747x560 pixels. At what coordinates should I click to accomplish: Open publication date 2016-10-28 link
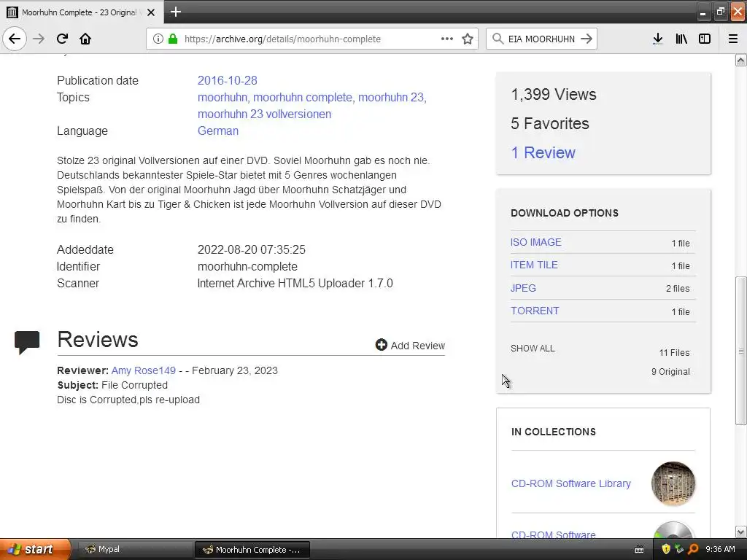point(228,80)
